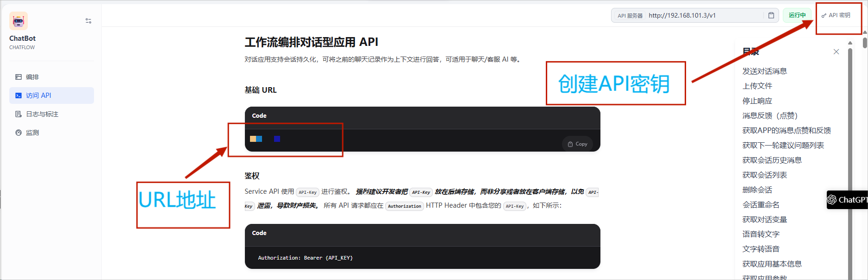Open 日志与标注 logs and annotations
Image resolution: width=868 pixels, height=280 pixels.
coord(42,114)
